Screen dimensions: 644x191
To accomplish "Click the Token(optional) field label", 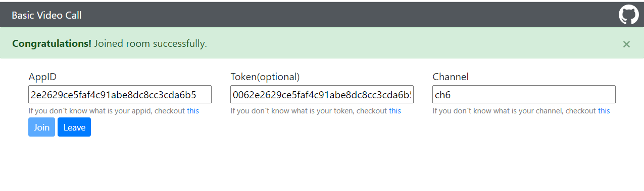I will tap(265, 77).
